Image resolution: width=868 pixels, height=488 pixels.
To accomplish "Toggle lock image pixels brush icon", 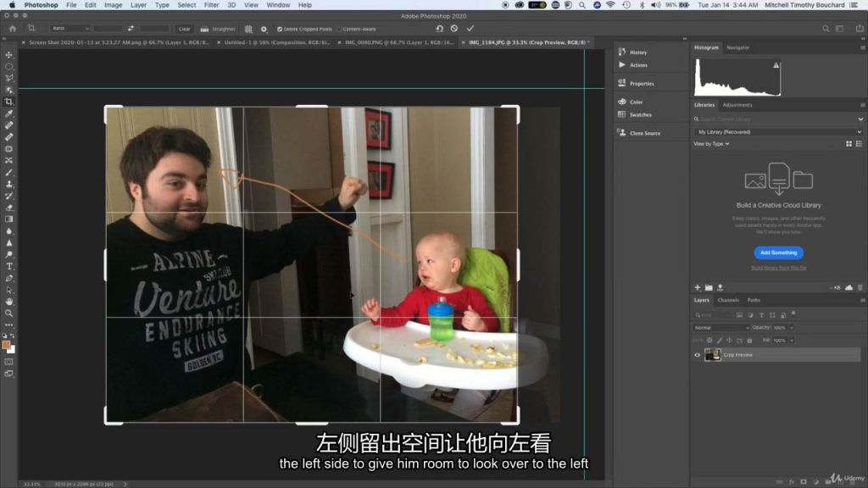I will pyautogui.click(x=720, y=341).
